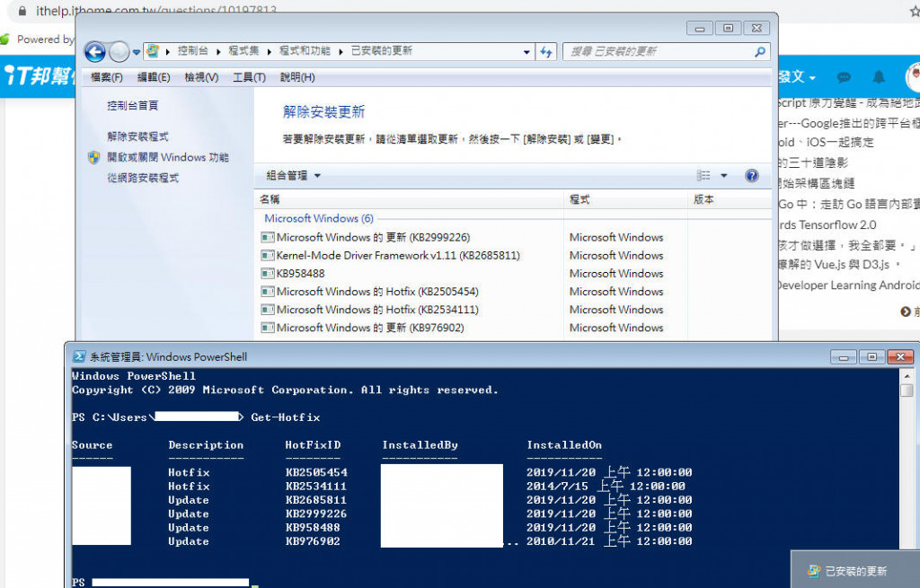Click 控制台首頁 link in sidebar
The image size is (920, 588).
[x=133, y=106]
